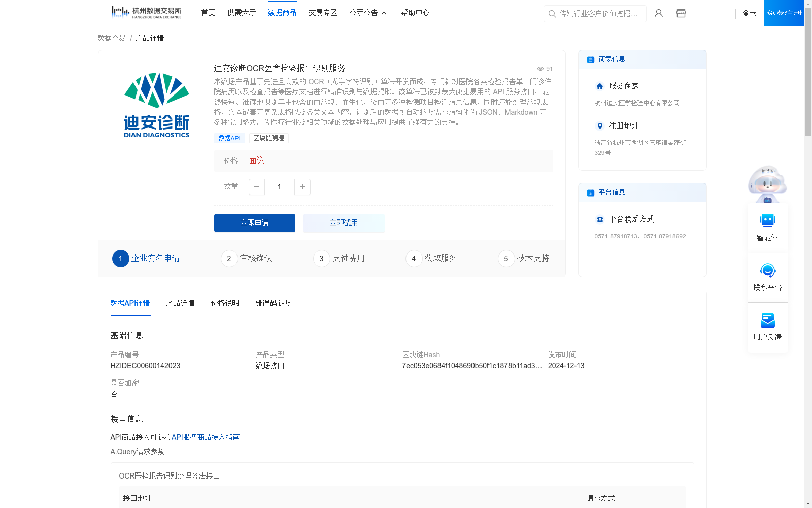Click the Hangzhou Data Exchange logo

coord(146,12)
